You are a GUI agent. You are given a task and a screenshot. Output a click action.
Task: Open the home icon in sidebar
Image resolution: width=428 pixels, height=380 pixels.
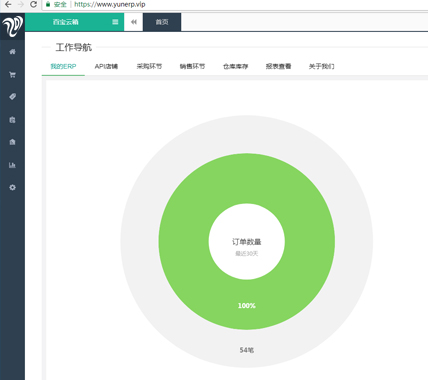point(12,52)
